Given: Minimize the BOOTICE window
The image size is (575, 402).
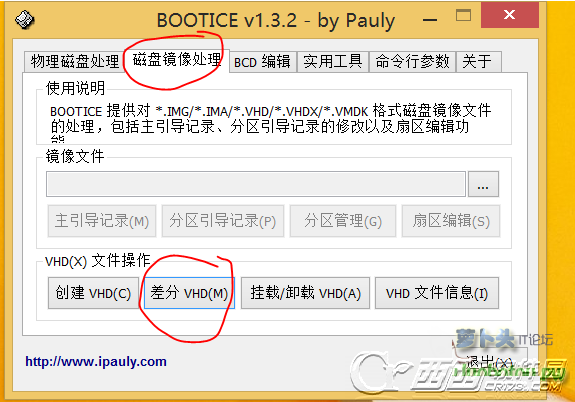Looking at the screenshot, I should pos(429,20).
